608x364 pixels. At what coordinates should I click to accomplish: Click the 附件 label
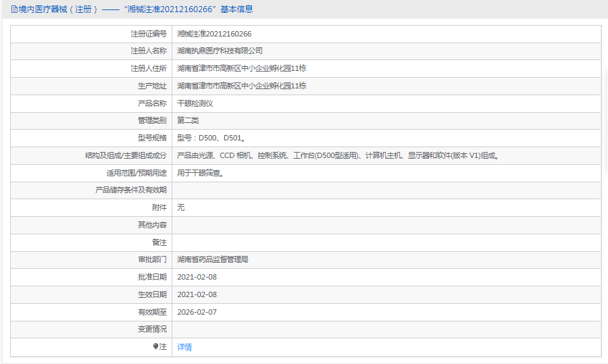pos(159,207)
